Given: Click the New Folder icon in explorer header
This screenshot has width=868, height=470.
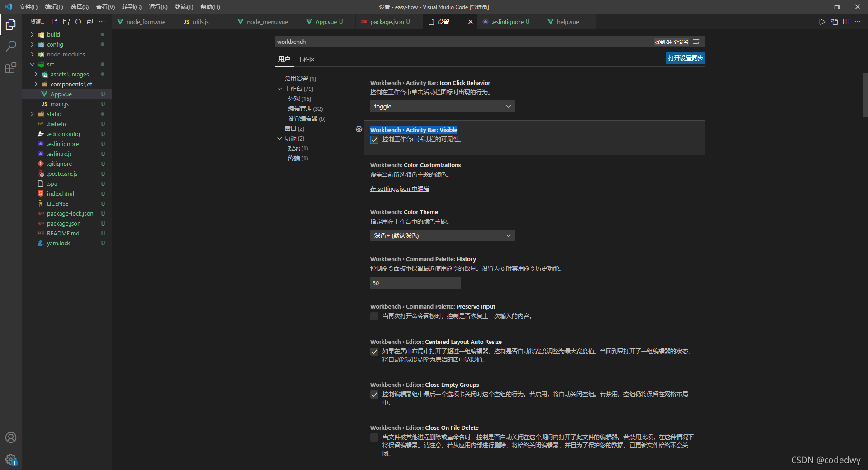Looking at the screenshot, I should 66,22.
